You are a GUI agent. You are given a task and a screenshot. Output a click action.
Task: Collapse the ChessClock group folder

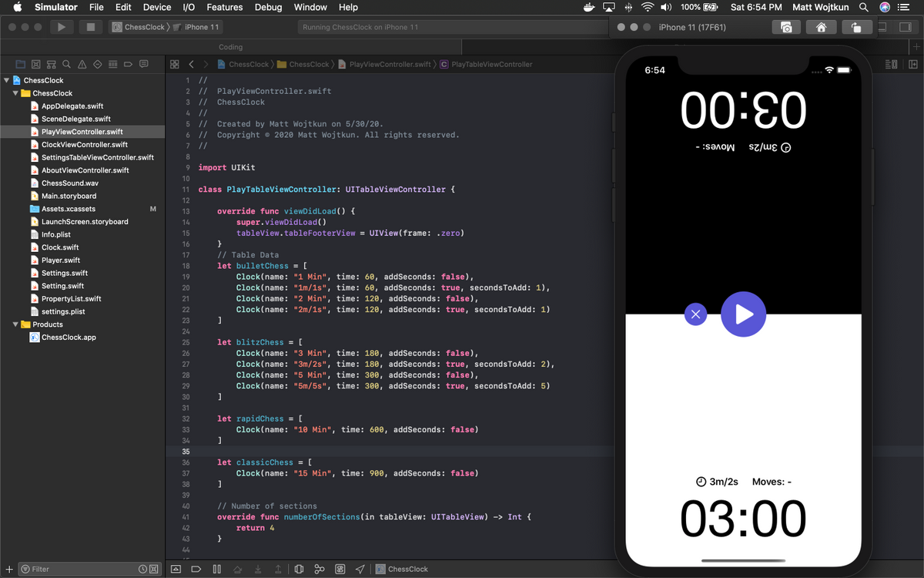click(x=16, y=93)
